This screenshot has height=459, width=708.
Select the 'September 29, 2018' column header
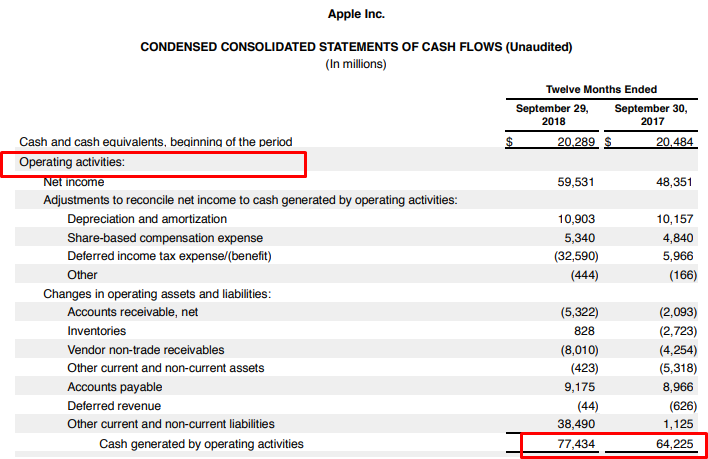point(553,115)
